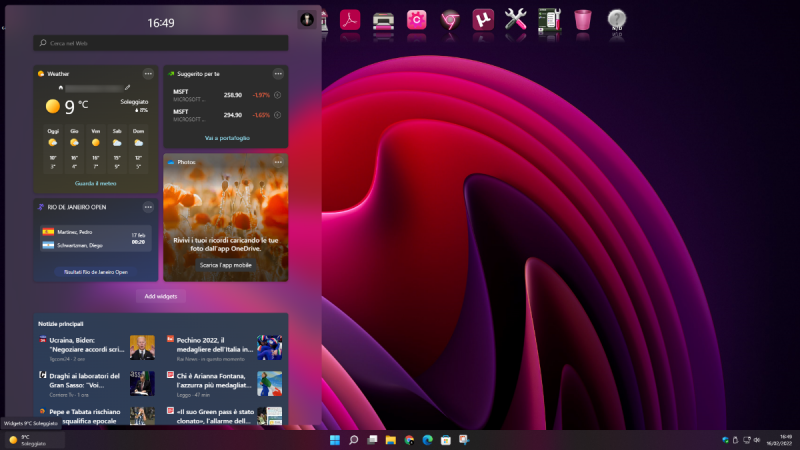This screenshot has width=800, height=450.
Task: Click Scarica l'app mobile button
Action: click(x=225, y=265)
